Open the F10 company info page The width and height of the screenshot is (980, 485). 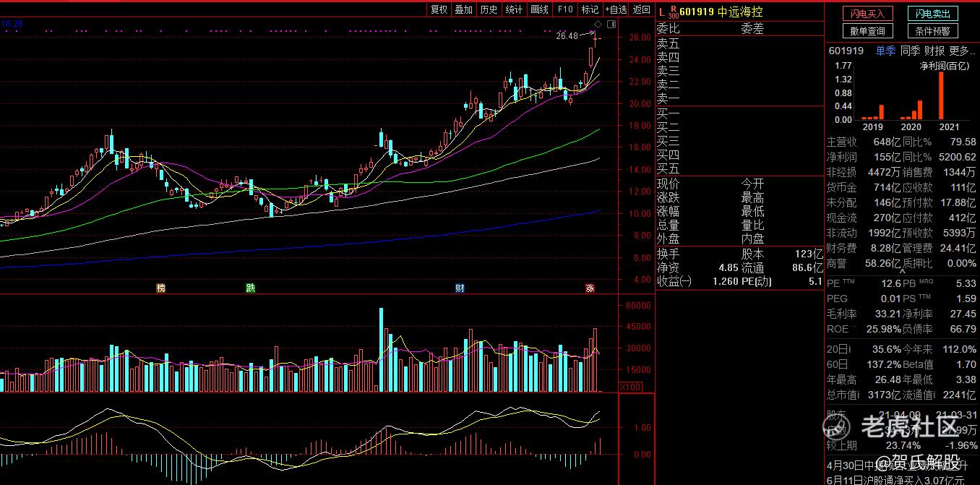click(565, 9)
